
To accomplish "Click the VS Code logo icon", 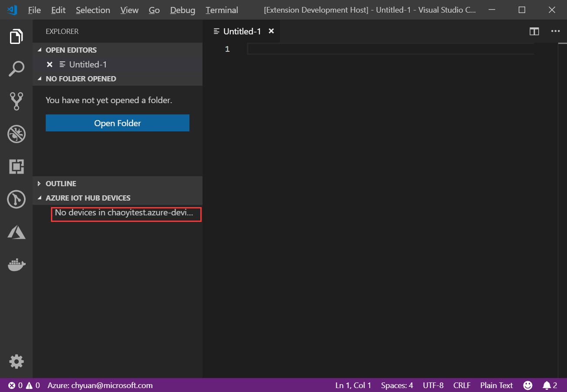I will [x=12, y=10].
